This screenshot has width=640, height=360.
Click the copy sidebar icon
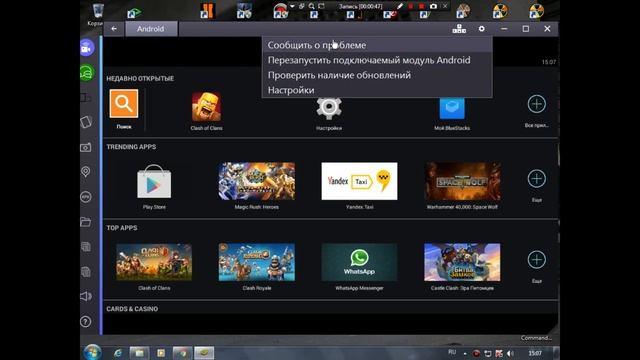click(86, 247)
